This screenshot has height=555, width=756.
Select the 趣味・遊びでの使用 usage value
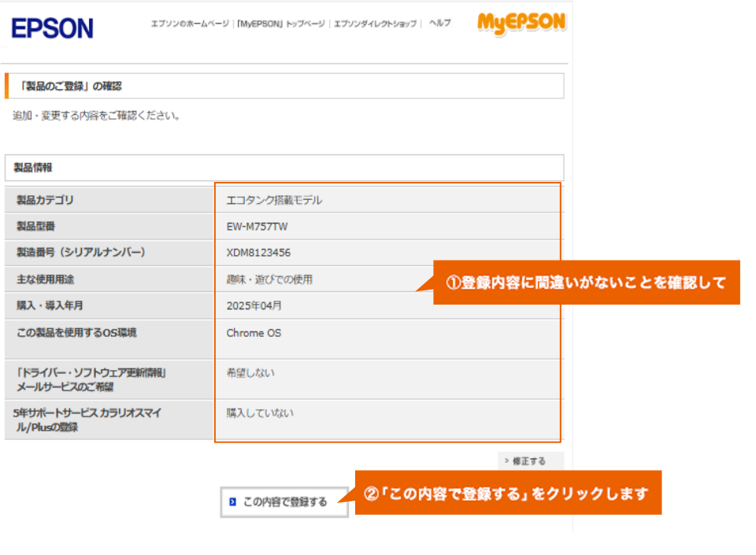click(x=269, y=279)
